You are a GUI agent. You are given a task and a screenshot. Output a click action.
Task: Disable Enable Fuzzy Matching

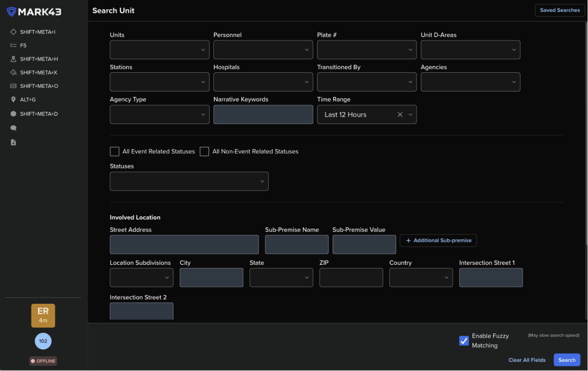point(463,341)
